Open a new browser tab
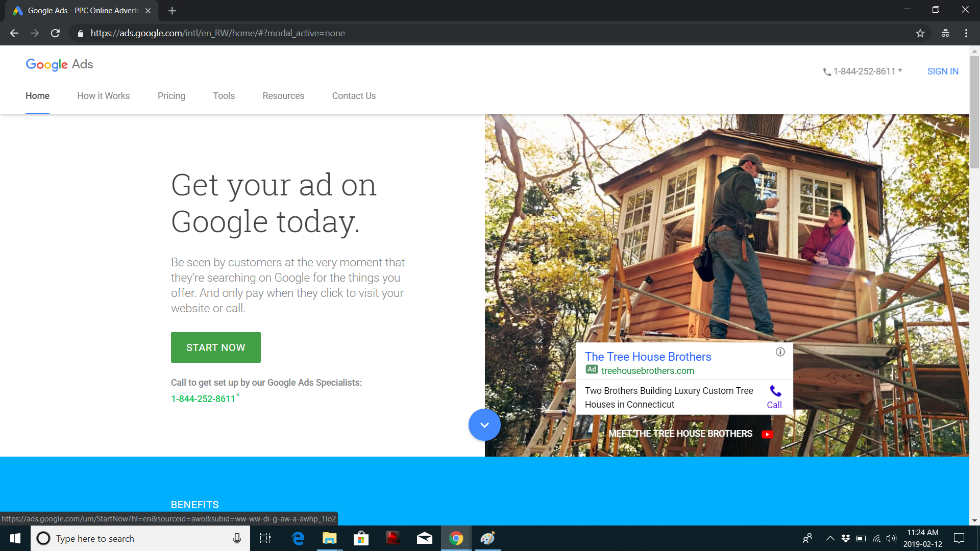Image resolution: width=980 pixels, height=551 pixels. click(x=172, y=11)
